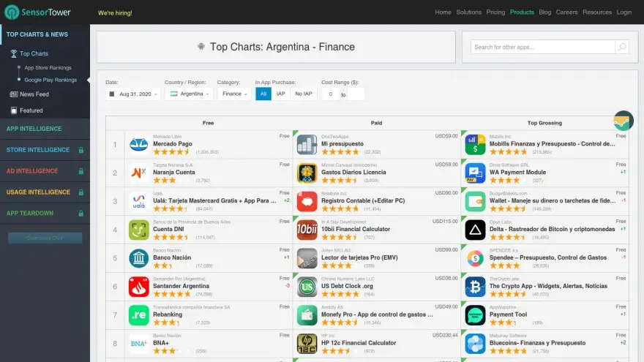This screenshot has width=644, height=362.
Task: Select the No IAP filter option
Action: pos(304,94)
